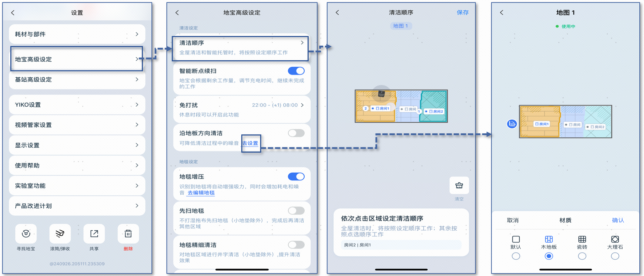Choose the 默认 material radio button

[516, 256]
